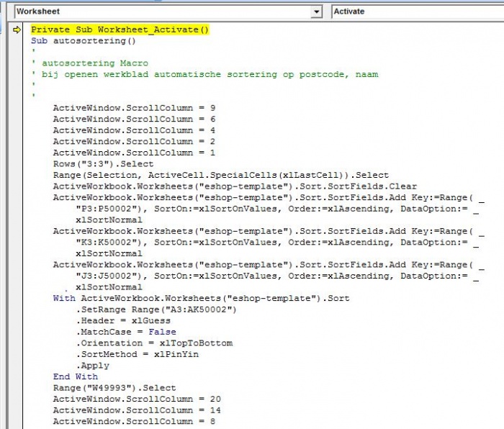Click the line ActiveWindow.ScrollColumn = 6

tap(134, 119)
